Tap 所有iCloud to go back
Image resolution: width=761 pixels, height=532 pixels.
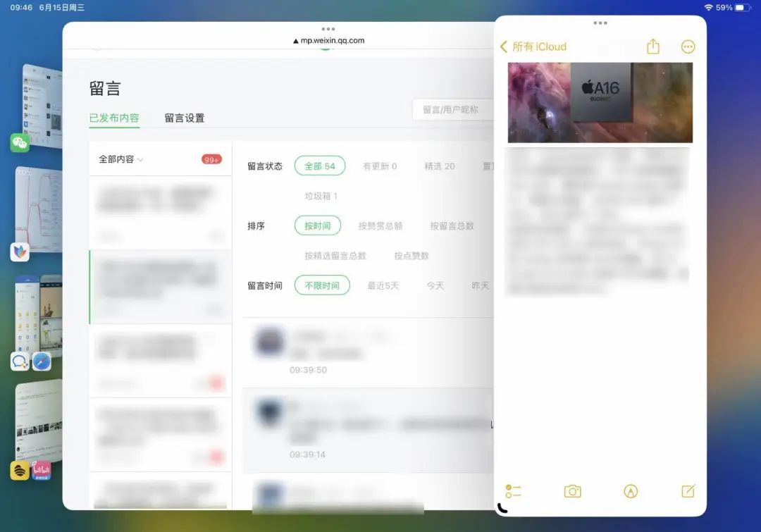[x=536, y=47]
